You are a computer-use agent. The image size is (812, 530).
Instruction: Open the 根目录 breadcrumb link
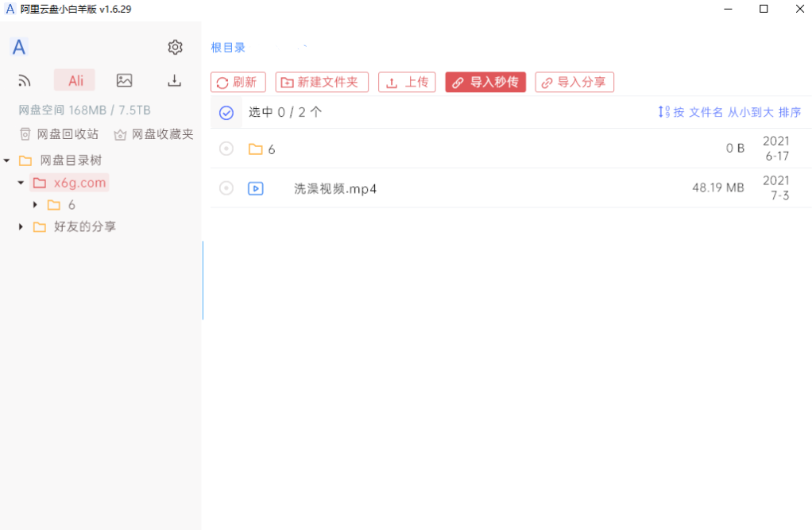pyautogui.click(x=228, y=47)
